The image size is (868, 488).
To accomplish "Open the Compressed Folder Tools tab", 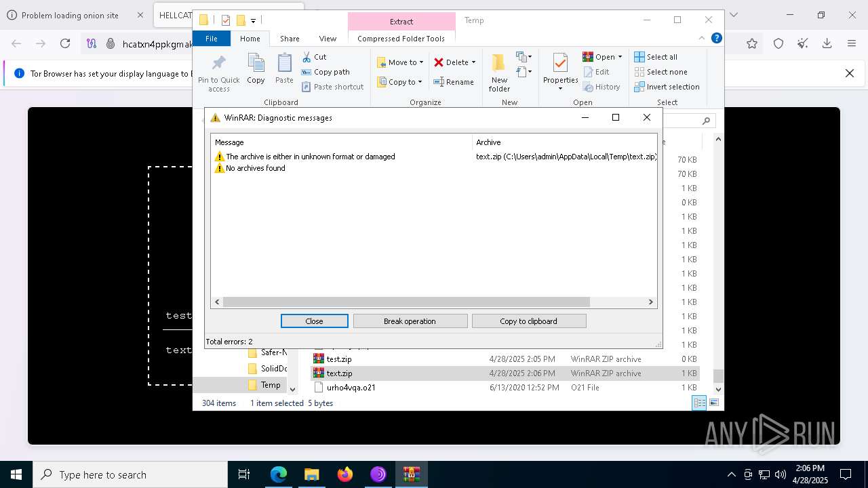I will point(401,39).
